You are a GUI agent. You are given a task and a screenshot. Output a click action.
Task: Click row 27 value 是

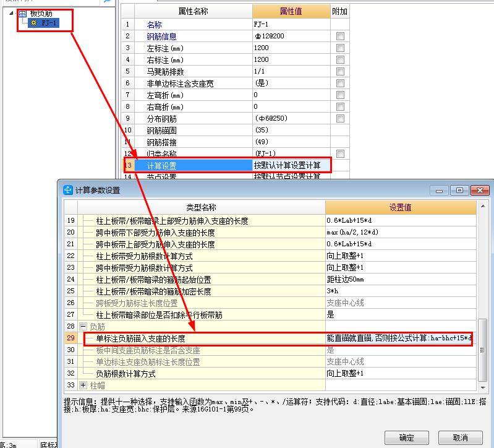(401, 314)
